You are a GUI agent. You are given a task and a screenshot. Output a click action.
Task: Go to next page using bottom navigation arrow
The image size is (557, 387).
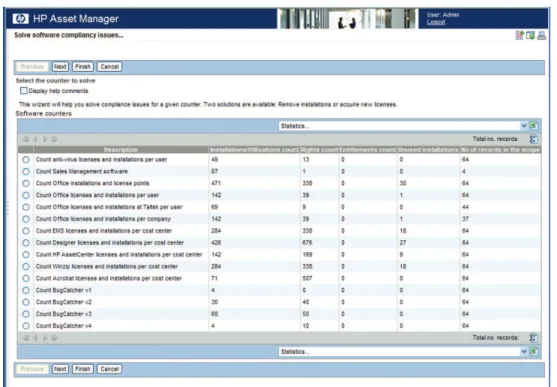coord(45,338)
